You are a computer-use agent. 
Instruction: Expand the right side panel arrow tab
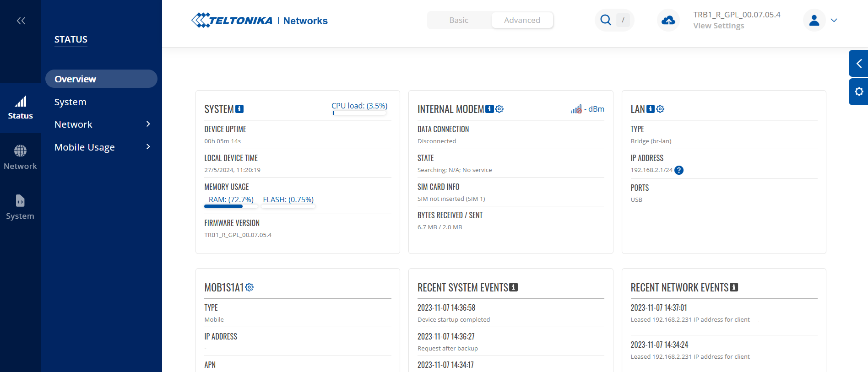click(x=858, y=64)
